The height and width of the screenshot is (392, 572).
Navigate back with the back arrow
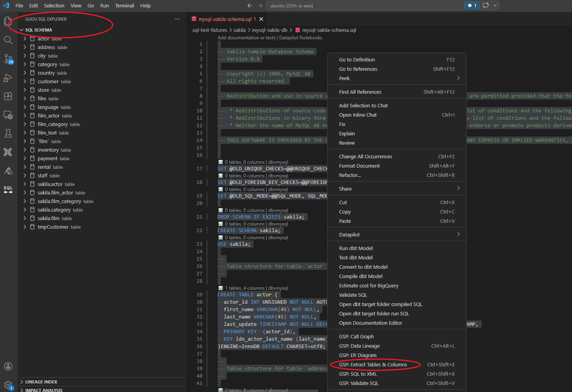coord(250,5)
